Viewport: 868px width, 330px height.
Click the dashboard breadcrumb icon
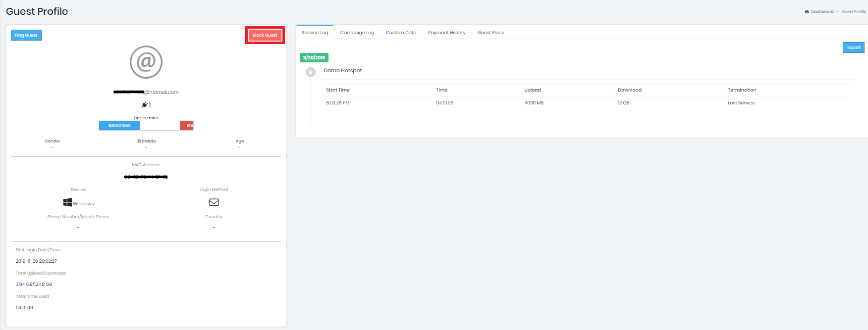(807, 11)
